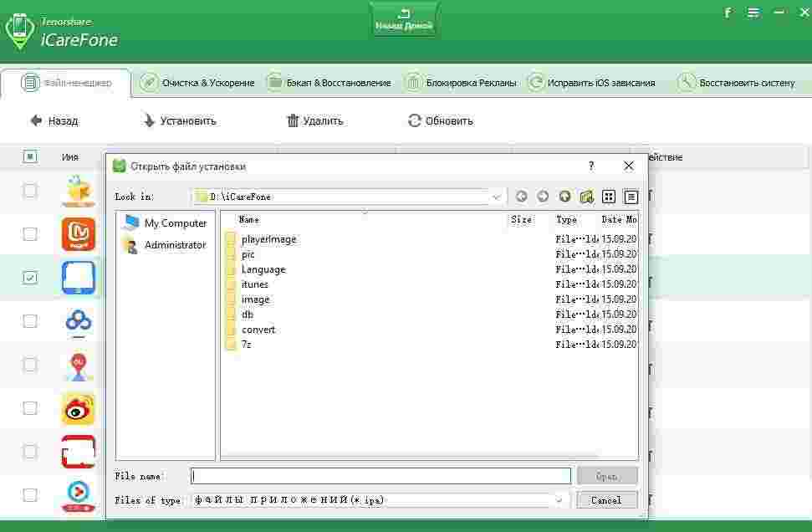Click the My Computer sidebar icon

tap(131, 223)
